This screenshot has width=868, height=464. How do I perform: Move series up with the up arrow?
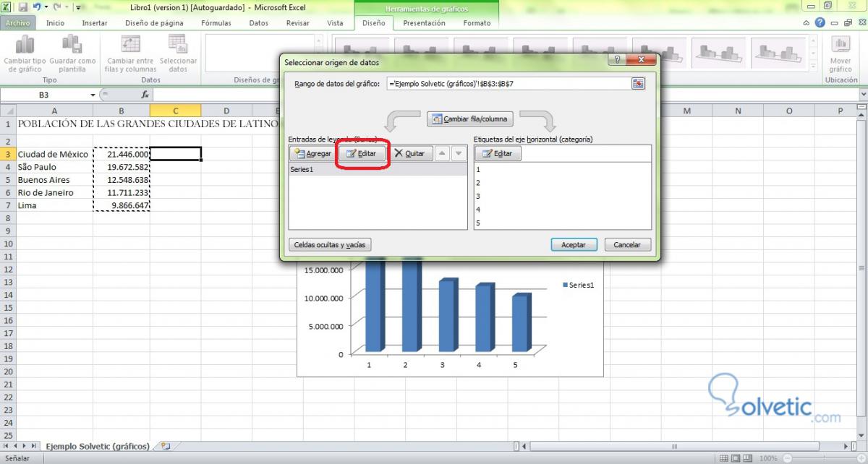[x=442, y=153]
